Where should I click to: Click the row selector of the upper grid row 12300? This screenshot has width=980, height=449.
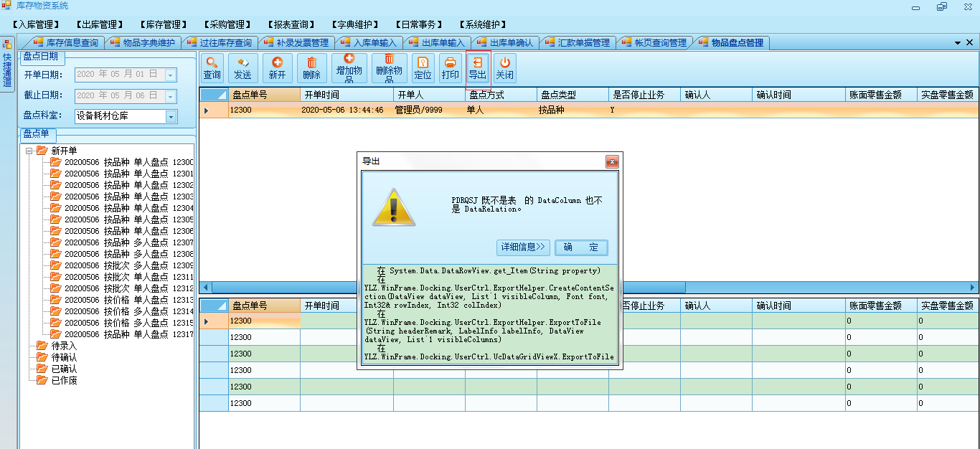214,110
